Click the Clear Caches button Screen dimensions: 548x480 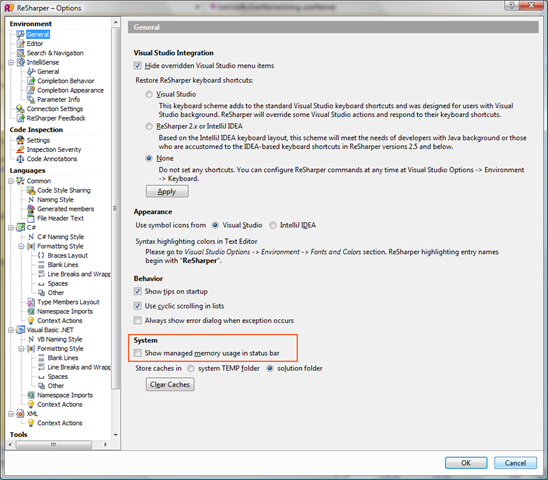click(x=170, y=384)
